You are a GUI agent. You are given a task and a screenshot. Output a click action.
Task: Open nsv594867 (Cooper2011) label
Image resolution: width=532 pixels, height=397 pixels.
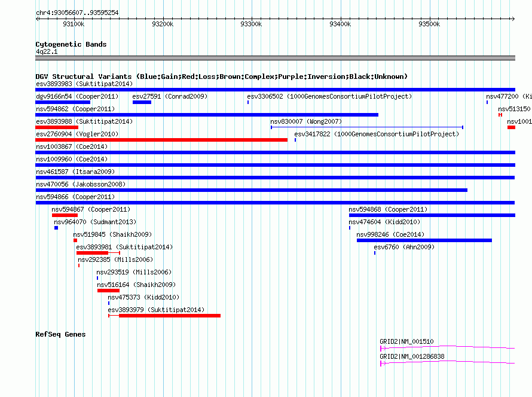[91, 209]
